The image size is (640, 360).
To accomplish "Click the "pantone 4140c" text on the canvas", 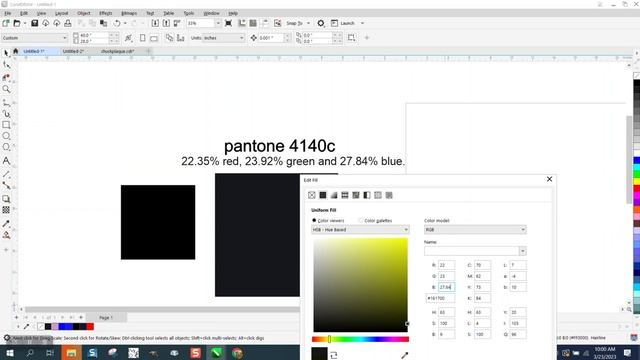I will click(x=280, y=146).
